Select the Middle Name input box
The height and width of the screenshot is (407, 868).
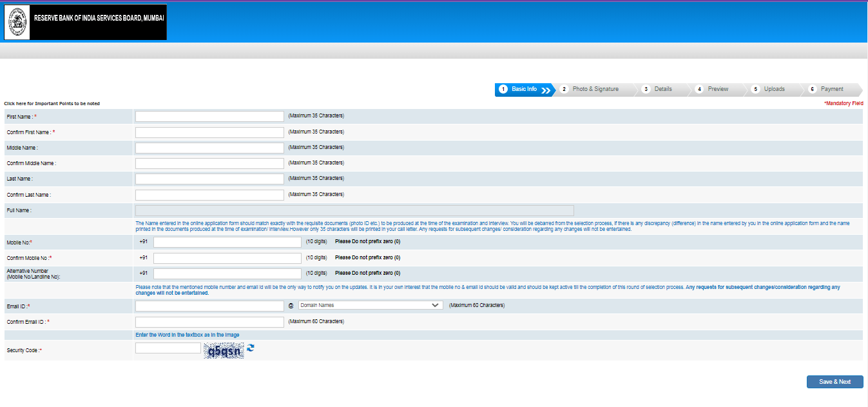click(x=209, y=148)
